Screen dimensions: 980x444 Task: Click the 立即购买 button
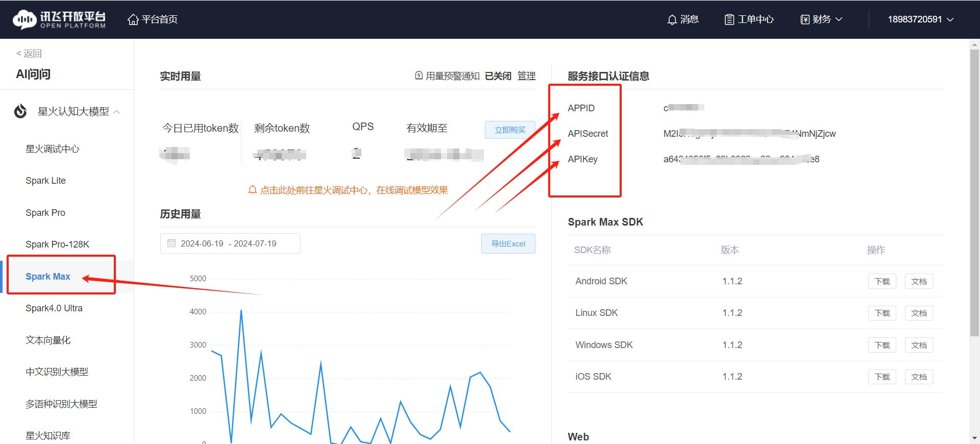[x=510, y=130]
